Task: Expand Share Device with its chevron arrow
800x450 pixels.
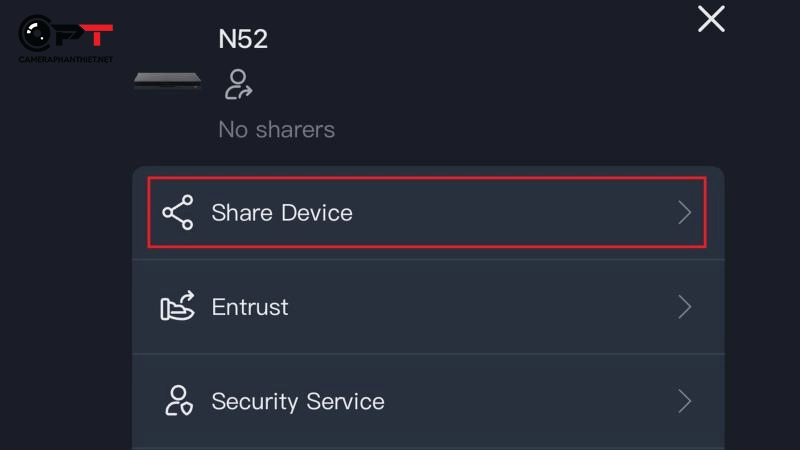Action: 685,213
